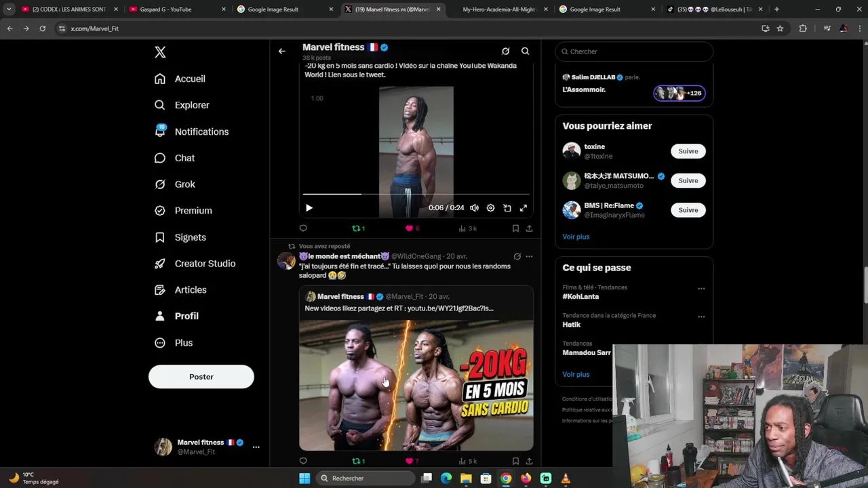Open Premium in the sidebar

point(183,211)
